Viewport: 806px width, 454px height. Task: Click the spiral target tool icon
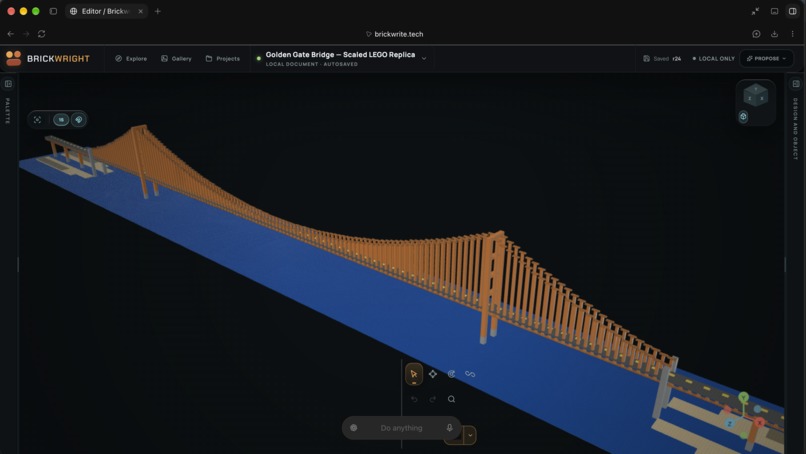(x=451, y=374)
